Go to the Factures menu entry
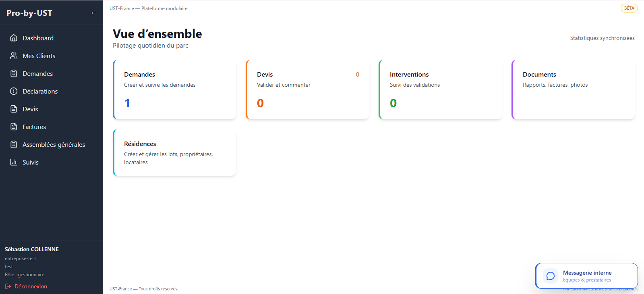644x294 pixels. [52, 127]
